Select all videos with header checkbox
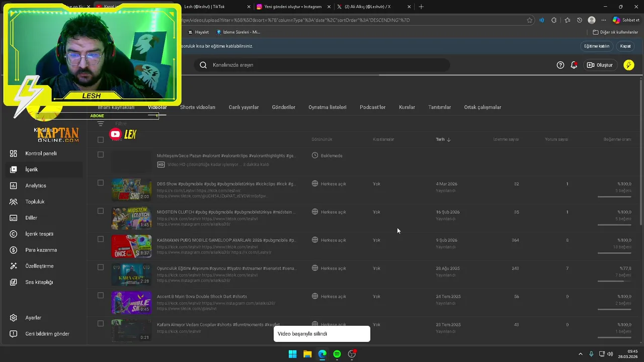The height and width of the screenshot is (362, 644). [x=101, y=139]
